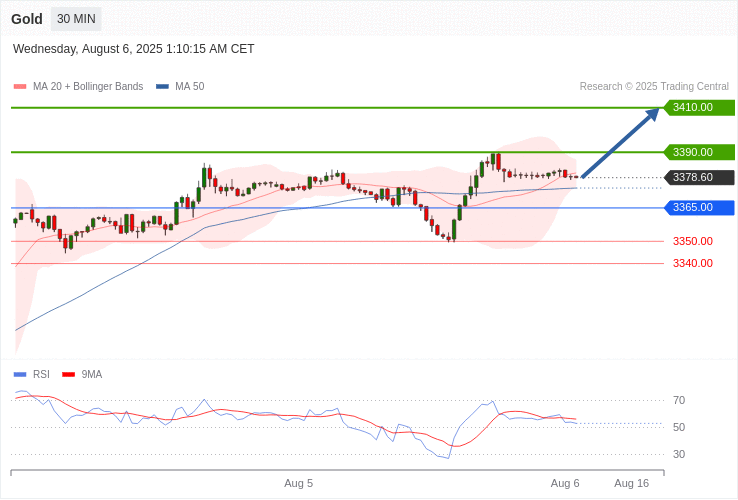Select the 3390.00 resistance price tag
Viewport: 738px width, 500px height.
point(699,153)
